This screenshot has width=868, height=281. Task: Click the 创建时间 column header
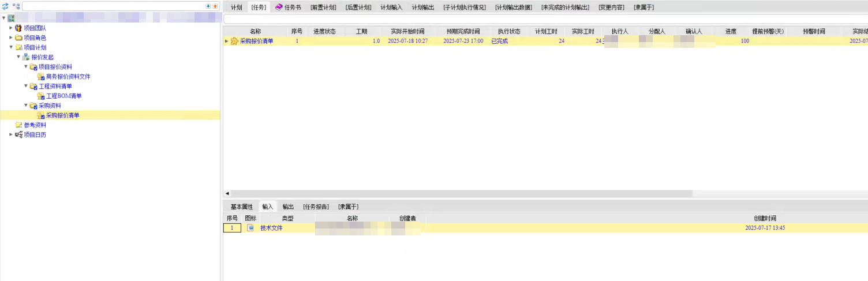pos(765,219)
